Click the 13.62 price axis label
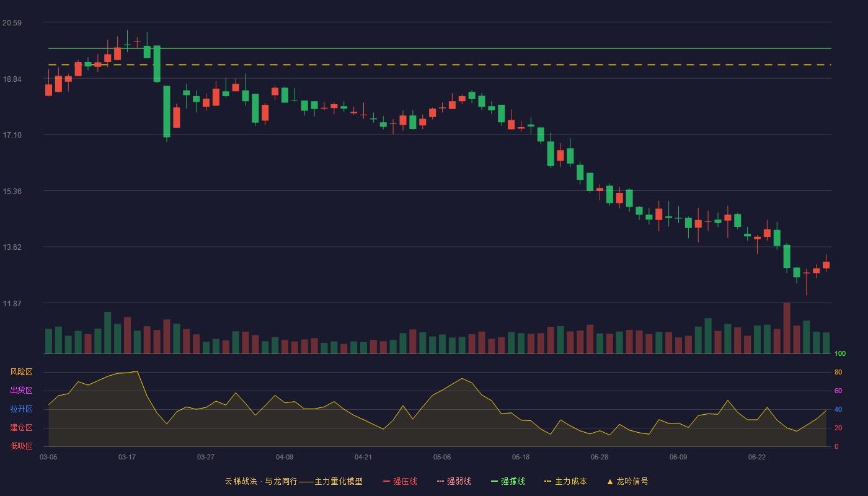Image resolution: width=868 pixels, height=496 pixels. click(12, 247)
